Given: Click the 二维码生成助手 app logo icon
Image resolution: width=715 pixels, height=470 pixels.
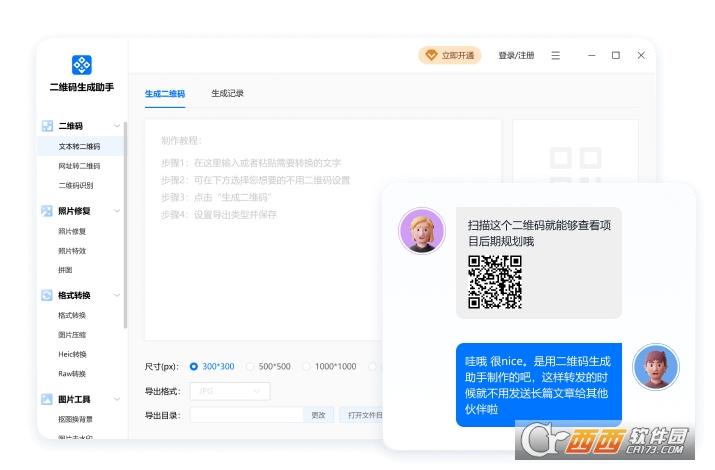Looking at the screenshot, I should click(x=82, y=65).
